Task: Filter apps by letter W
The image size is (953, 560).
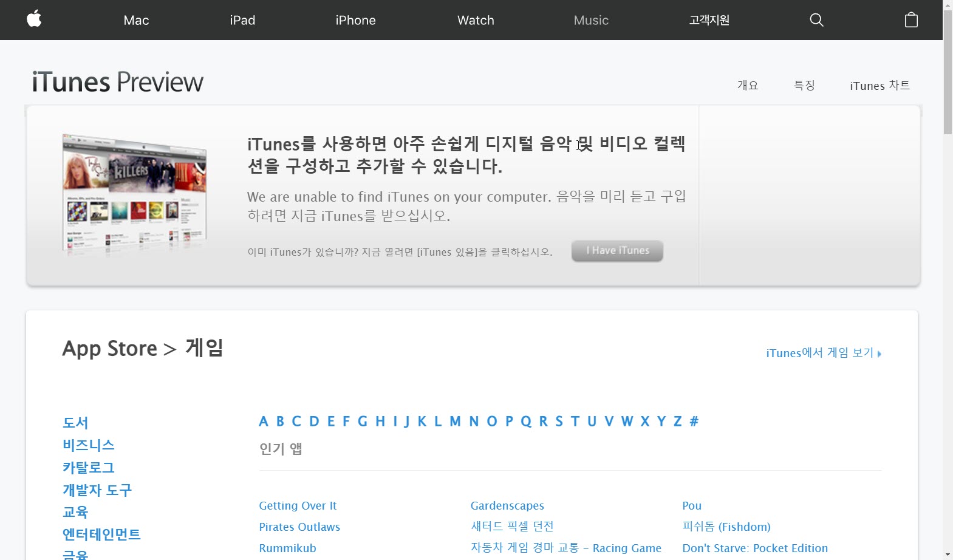Action: (x=627, y=422)
